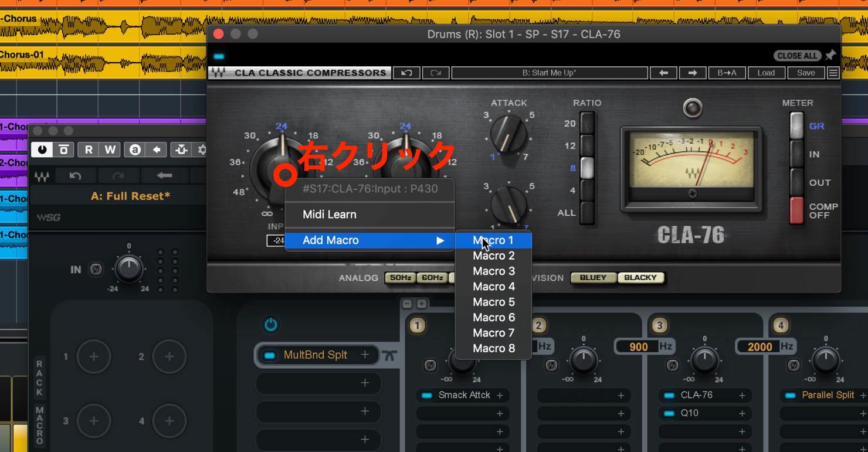Open the B: Start Me Up preset selector
This screenshot has width=868, height=452.
coord(550,73)
